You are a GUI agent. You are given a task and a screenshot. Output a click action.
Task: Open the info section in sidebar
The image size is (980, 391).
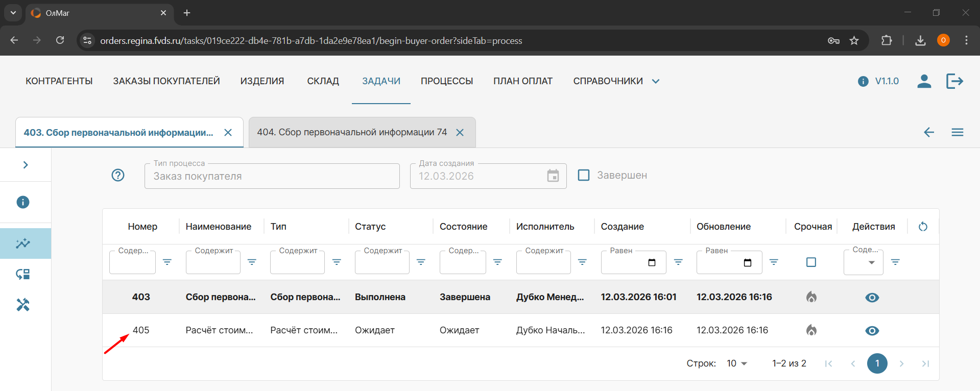click(23, 202)
